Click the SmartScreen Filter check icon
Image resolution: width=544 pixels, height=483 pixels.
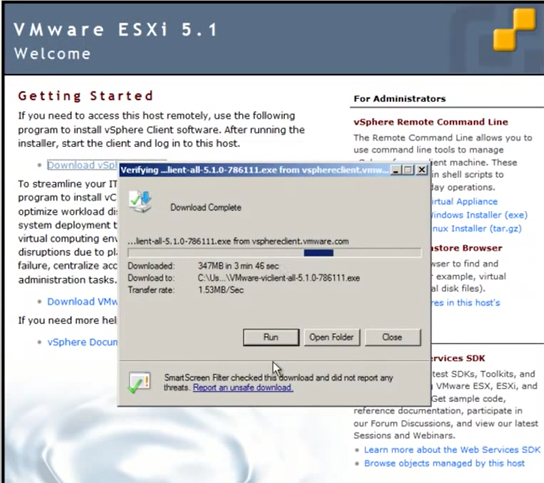click(x=139, y=382)
